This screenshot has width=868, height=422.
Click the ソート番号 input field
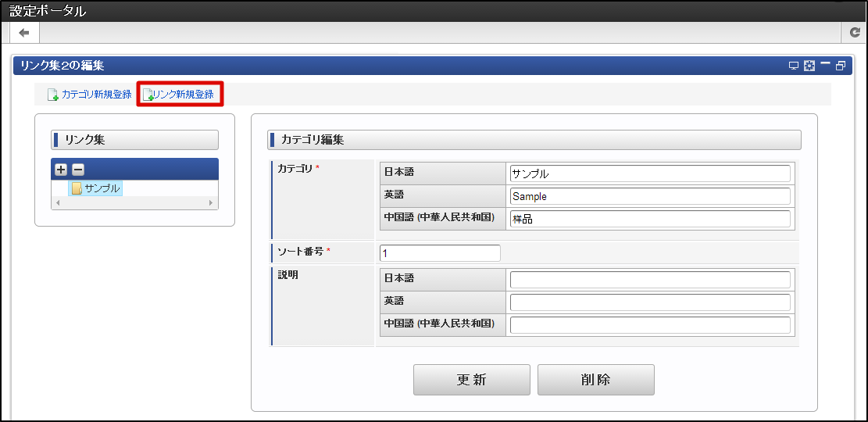tap(440, 253)
